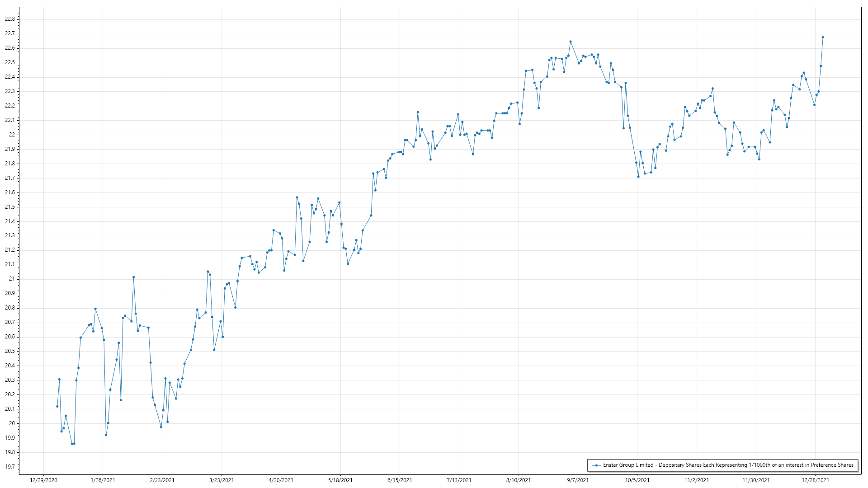
Task: Click the 11/30/2021 x-axis date label
Action: coord(755,480)
